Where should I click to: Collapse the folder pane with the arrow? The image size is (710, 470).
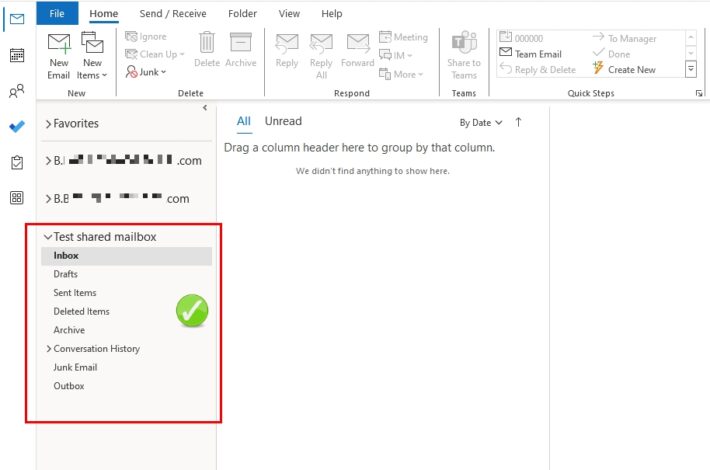pos(205,108)
